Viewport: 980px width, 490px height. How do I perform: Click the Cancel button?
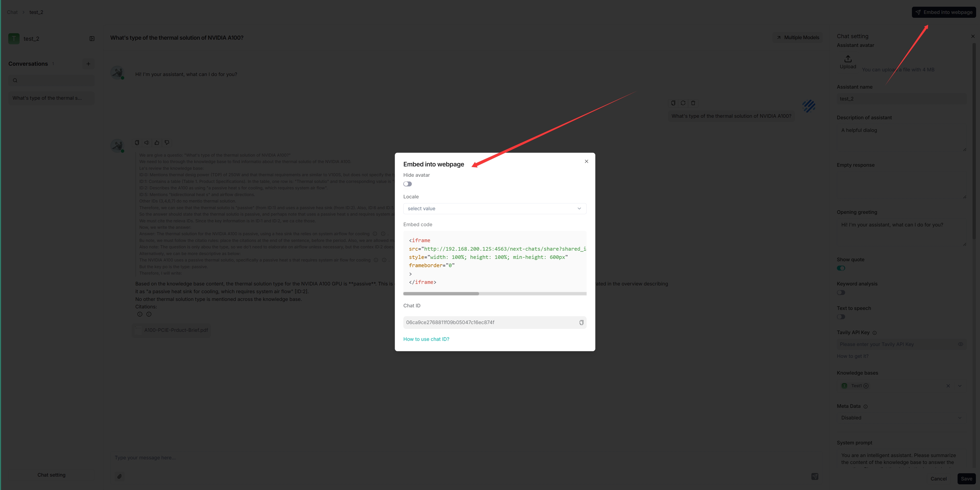click(938, 479)
